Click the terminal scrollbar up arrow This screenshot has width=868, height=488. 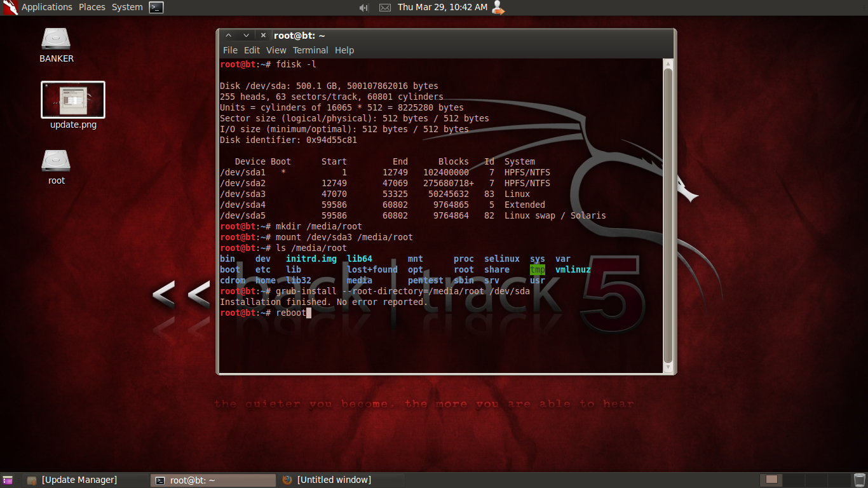[668, 64]
